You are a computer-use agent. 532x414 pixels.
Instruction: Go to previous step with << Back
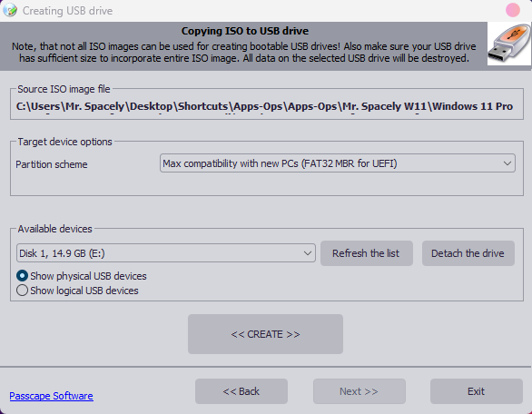[x=241, y=391]
